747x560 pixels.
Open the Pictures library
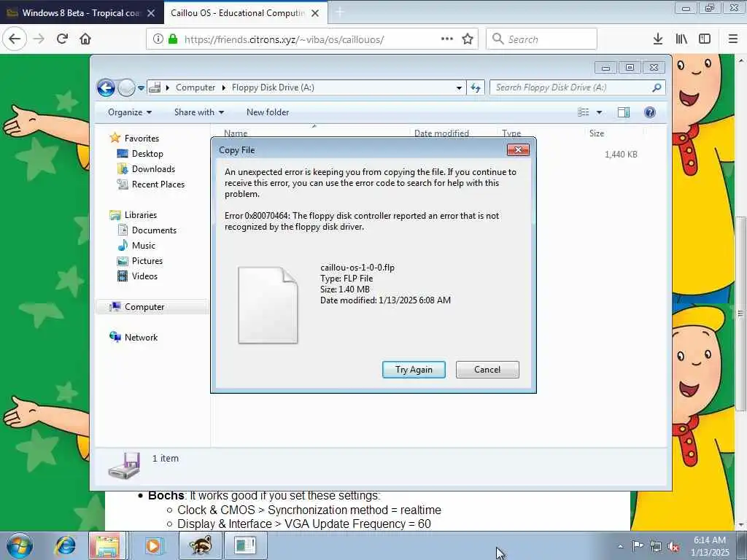[147, 261]
